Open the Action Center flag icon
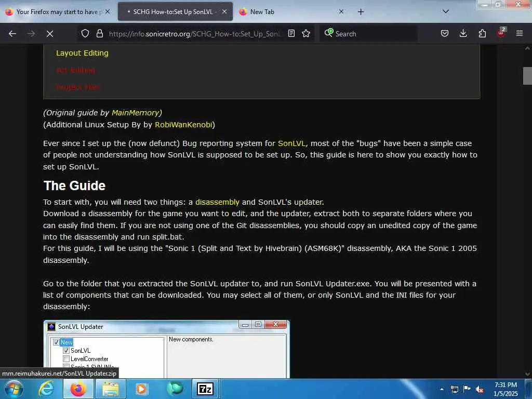 (x=467, y=389)
